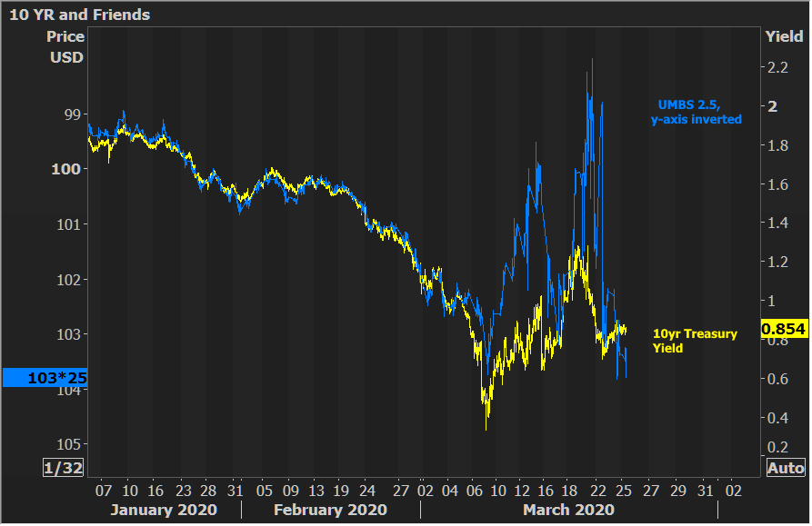This screenshot has width=812, height=526.
Task: Click the 23 date tick in January
Action: pyautogui.click(x=182, y=490)
